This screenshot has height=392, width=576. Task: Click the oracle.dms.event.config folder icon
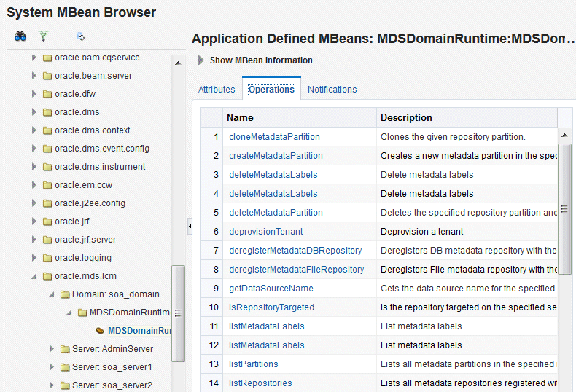pos(47,149)
